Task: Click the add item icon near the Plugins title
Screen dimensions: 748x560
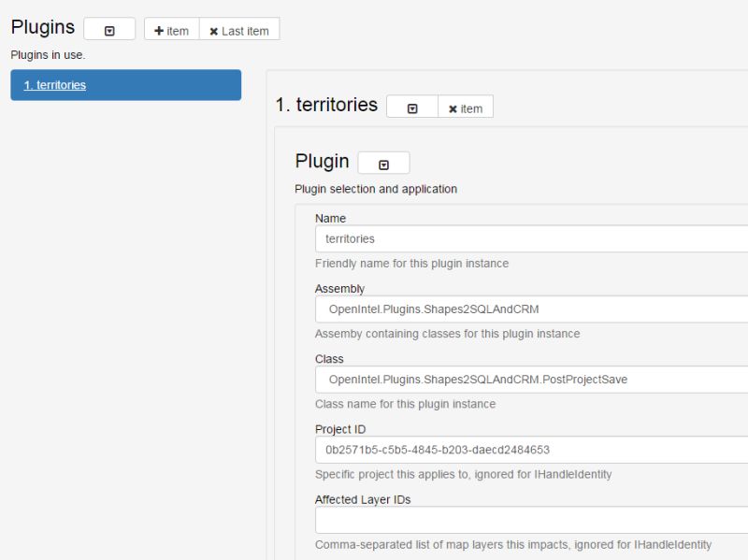Action: click(x=157, y=29)
